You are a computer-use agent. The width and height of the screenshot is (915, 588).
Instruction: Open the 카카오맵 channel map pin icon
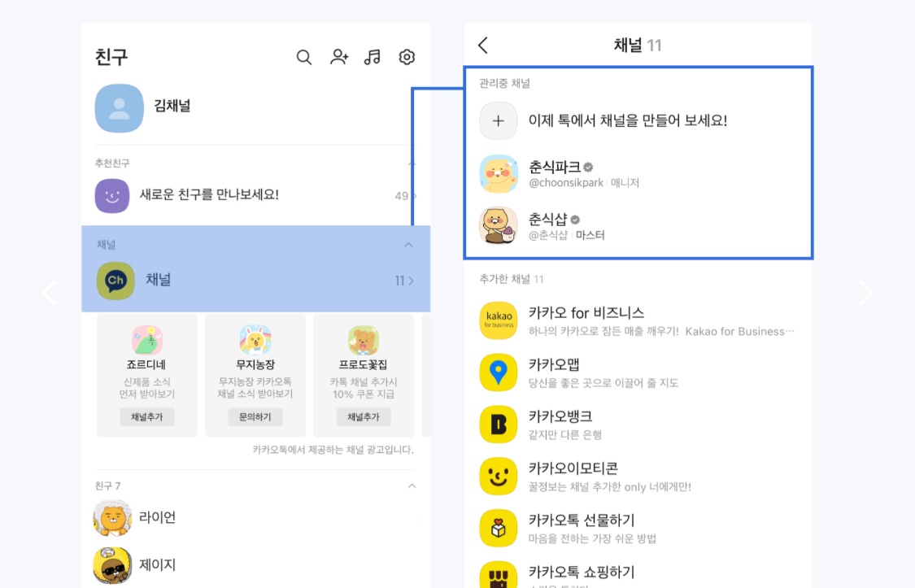pos(498,372)
